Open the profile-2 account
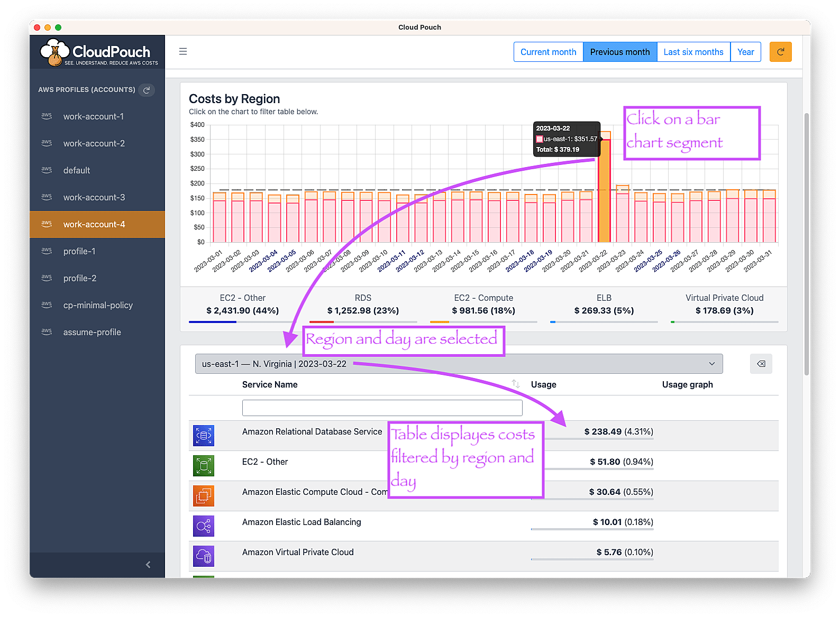 pyautogui.click(x=97, y=278)
